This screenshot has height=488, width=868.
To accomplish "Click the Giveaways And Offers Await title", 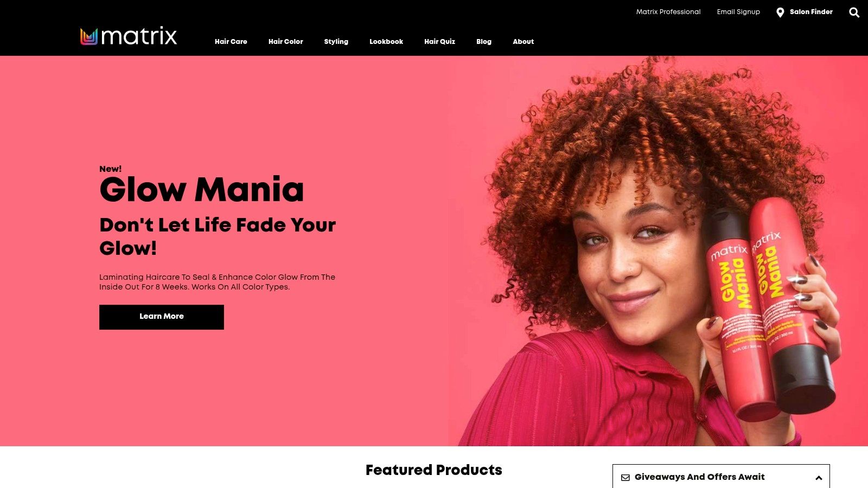I will pos(700,477).
